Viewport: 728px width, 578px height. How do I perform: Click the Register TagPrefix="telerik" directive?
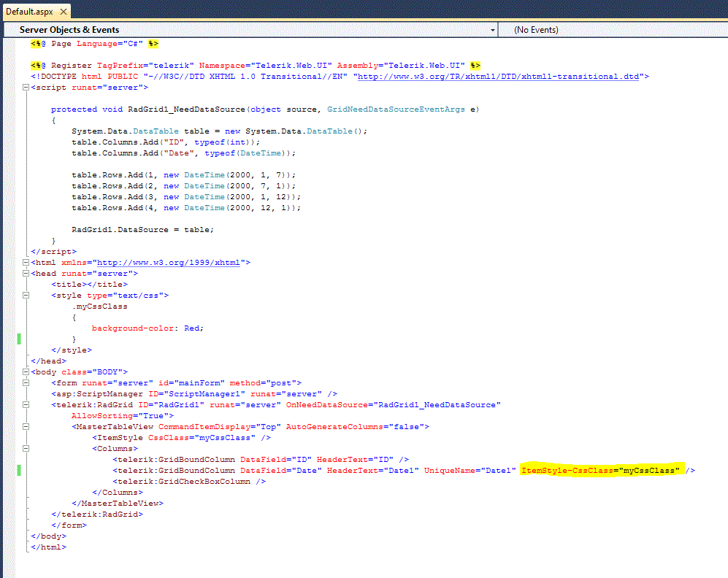pyautogui.click(x=256, y=66)
